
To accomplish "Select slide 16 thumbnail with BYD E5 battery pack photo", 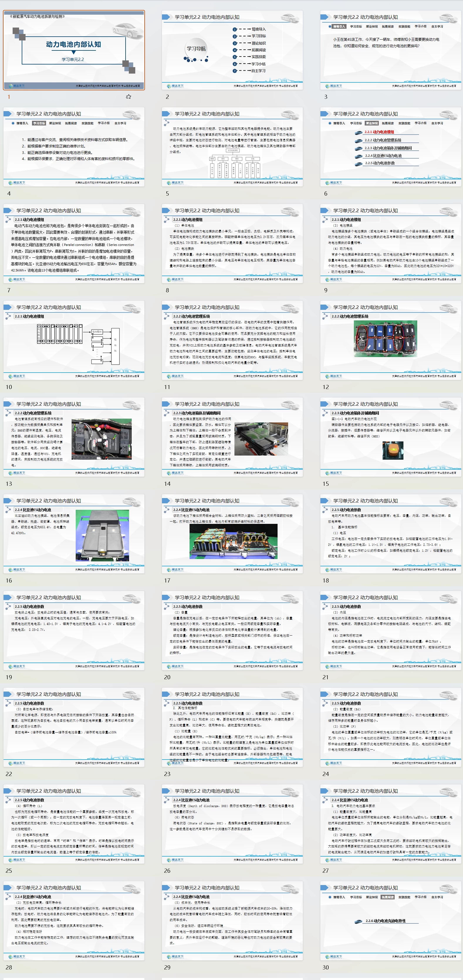I will pos(74,533).
